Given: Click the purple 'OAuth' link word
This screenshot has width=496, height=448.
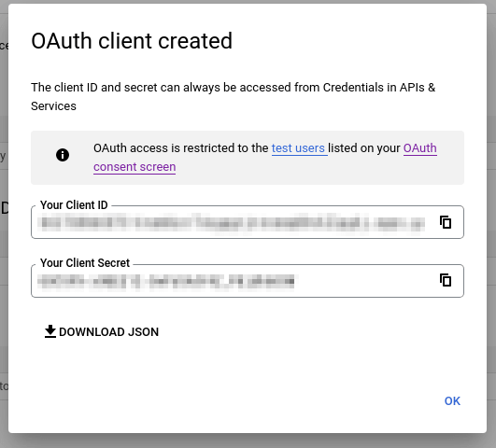Looking at the screenshot, I should [420, 148].
